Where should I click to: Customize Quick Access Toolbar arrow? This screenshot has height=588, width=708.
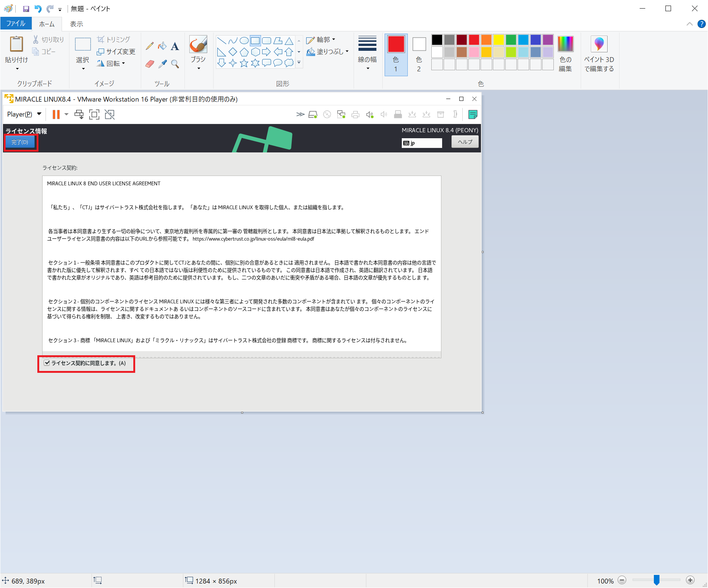(x=60, y=10)
